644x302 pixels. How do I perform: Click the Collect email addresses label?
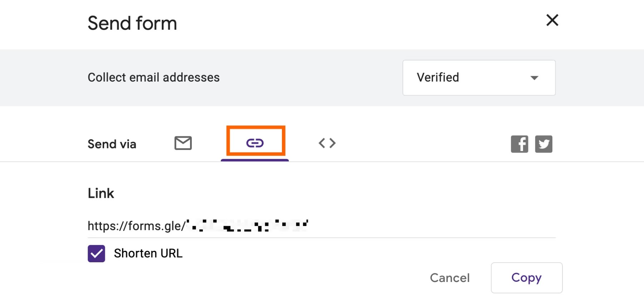pos(153,77)
